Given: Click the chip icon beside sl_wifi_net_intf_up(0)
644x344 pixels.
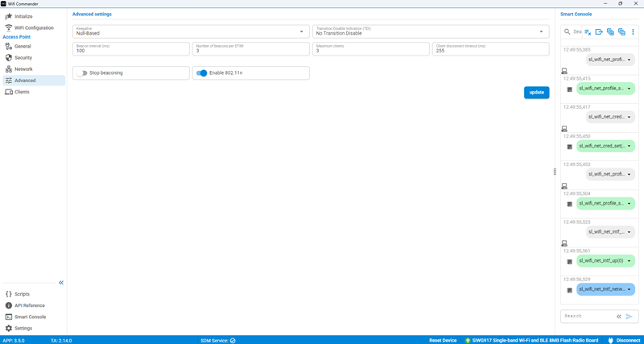Looking at the screenshot, I should [x=570, y=262].
